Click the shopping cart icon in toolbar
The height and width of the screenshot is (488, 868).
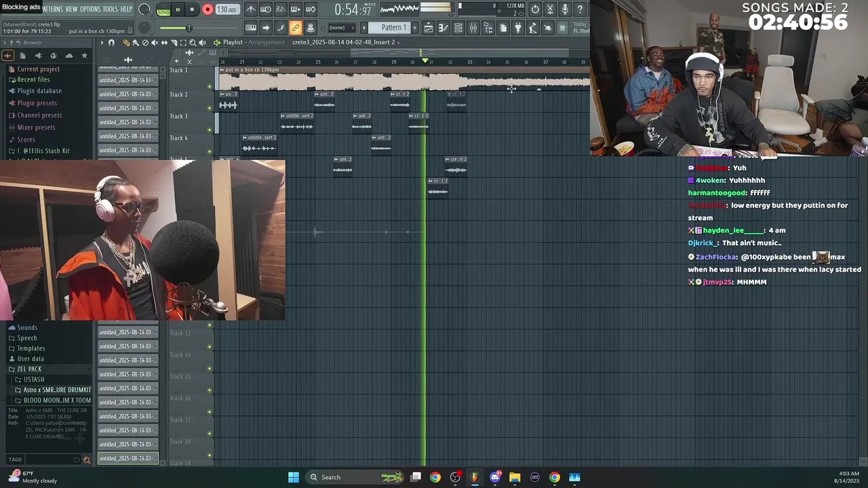coord(563,28)
